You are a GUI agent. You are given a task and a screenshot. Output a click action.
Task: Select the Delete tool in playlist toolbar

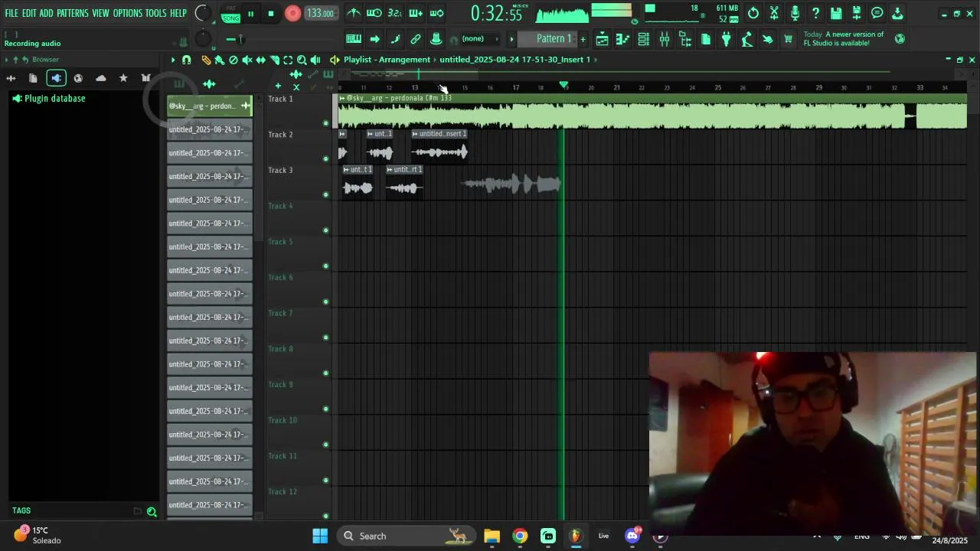[x=234, y=60]
